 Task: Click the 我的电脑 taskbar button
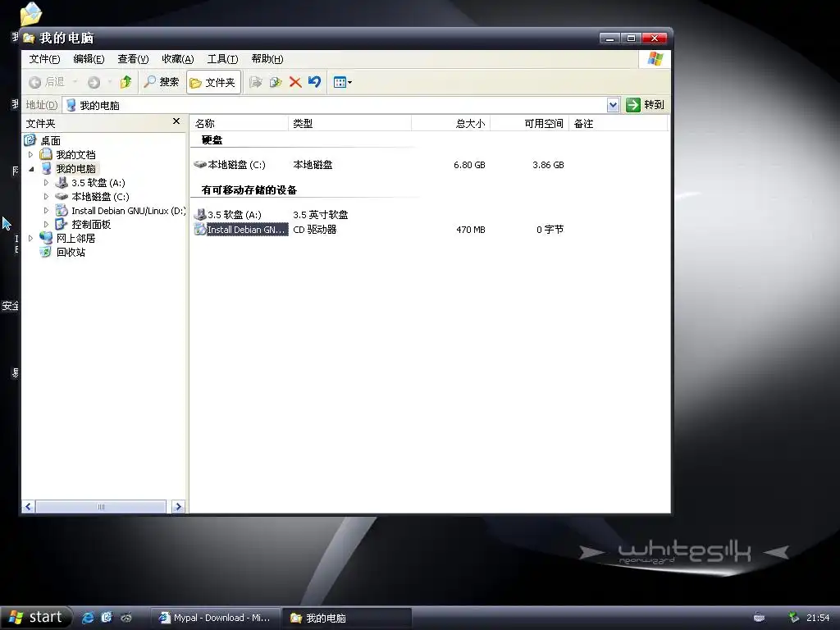[x=347, y=618]
